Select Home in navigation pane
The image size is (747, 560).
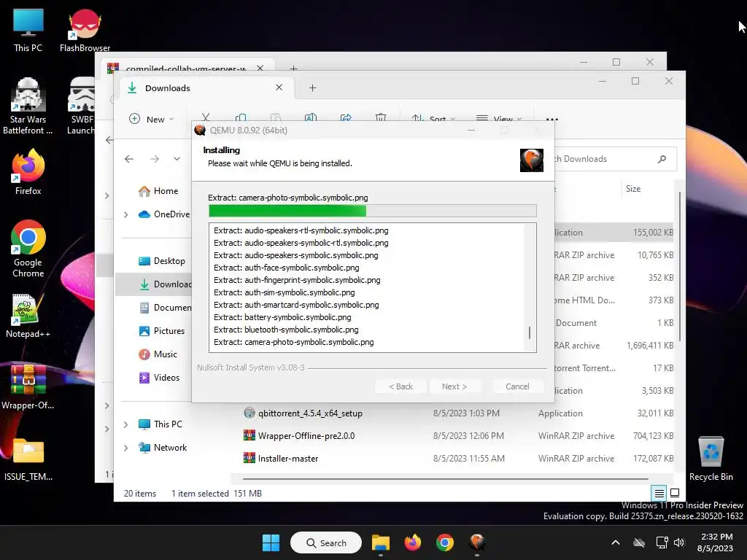pos(160,191)
